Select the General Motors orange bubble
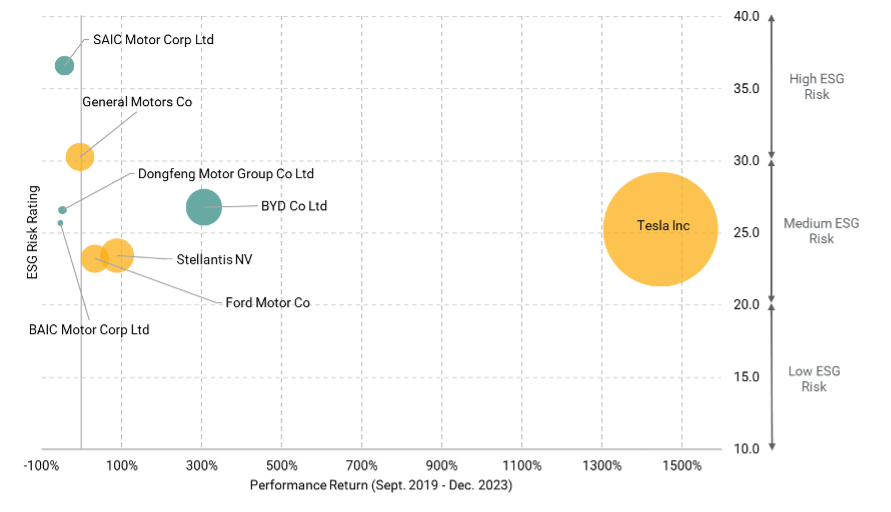 click(80, 156)
